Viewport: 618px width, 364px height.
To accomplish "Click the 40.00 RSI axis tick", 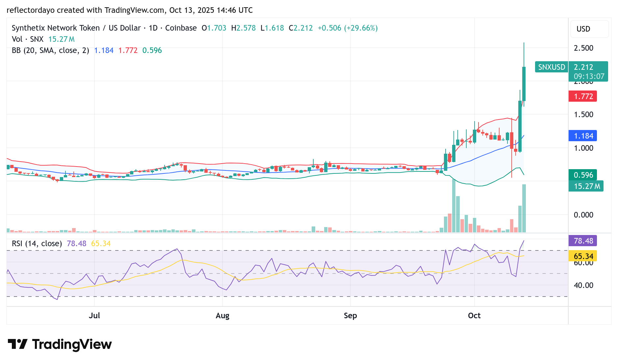I will 583,285.
